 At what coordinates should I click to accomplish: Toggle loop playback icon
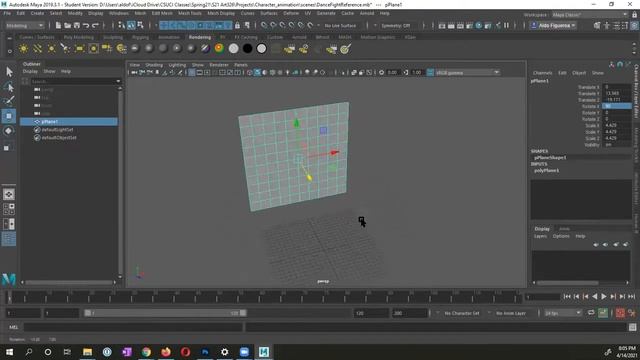point(591,313)
